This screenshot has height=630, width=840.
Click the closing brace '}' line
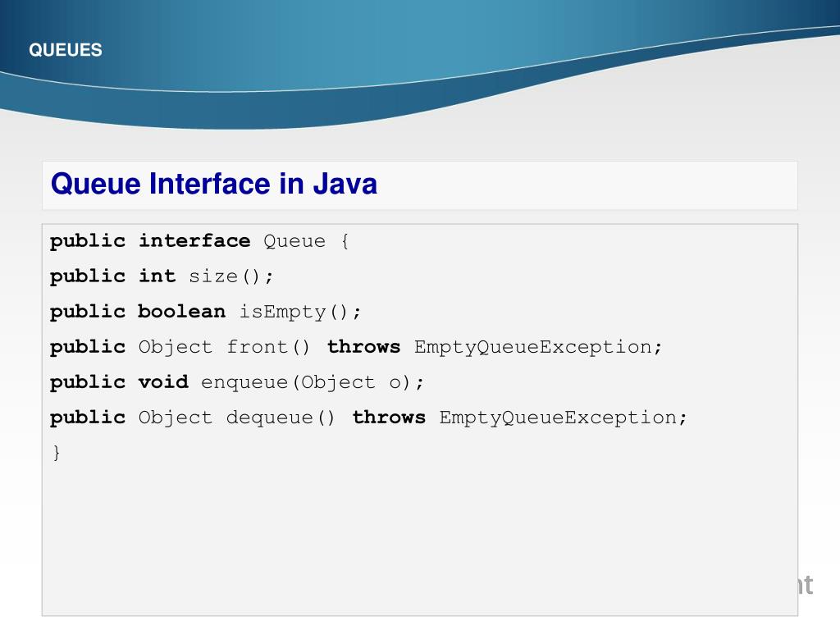[57, 453]
